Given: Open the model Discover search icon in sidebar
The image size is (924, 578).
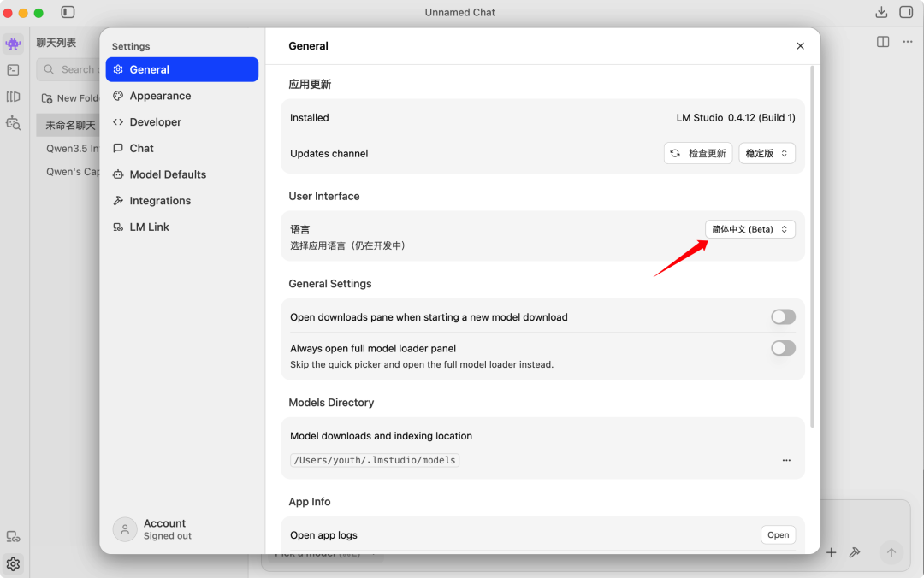Looking at the screenshot, I should pos(13,123).
